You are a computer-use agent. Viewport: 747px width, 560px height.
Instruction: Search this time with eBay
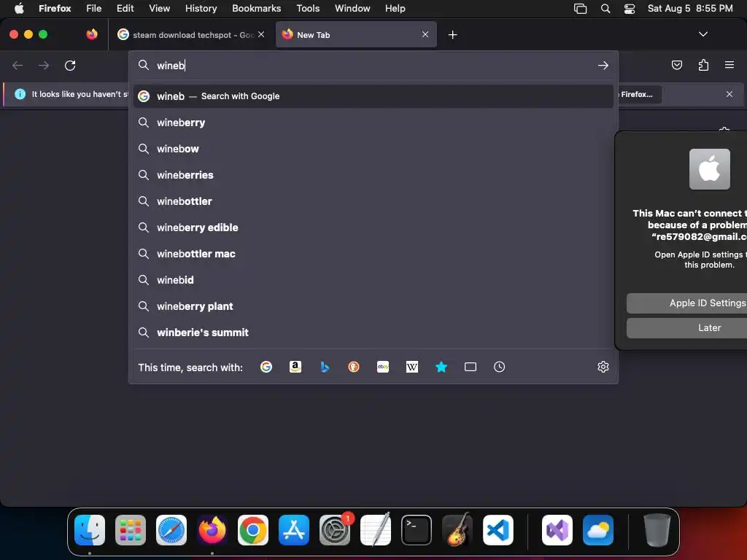[383, 367]
